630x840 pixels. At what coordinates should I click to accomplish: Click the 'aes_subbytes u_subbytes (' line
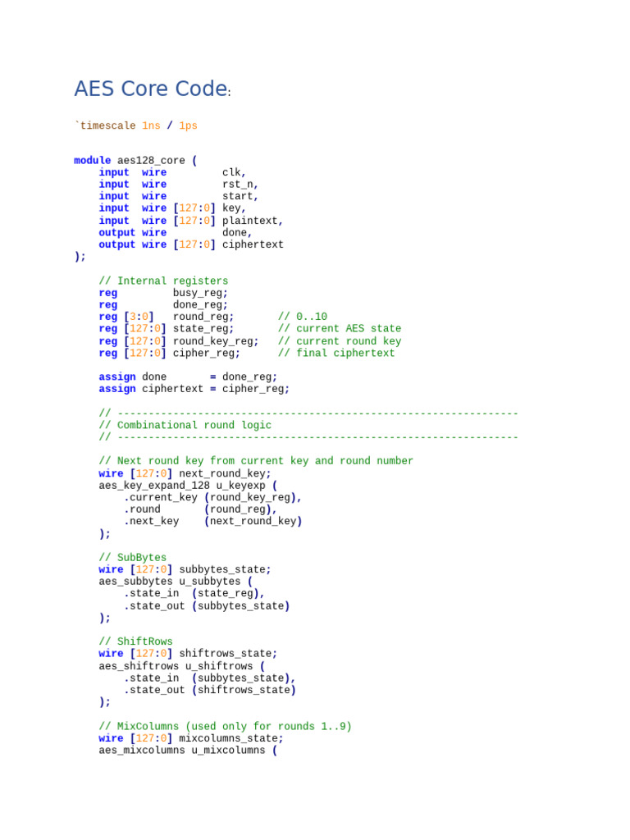coord(176,582)
